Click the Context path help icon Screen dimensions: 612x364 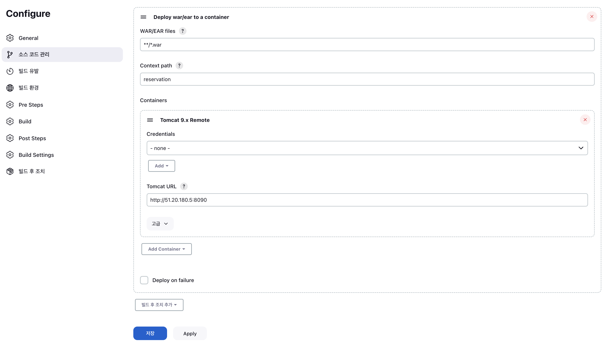coord(179,66)
